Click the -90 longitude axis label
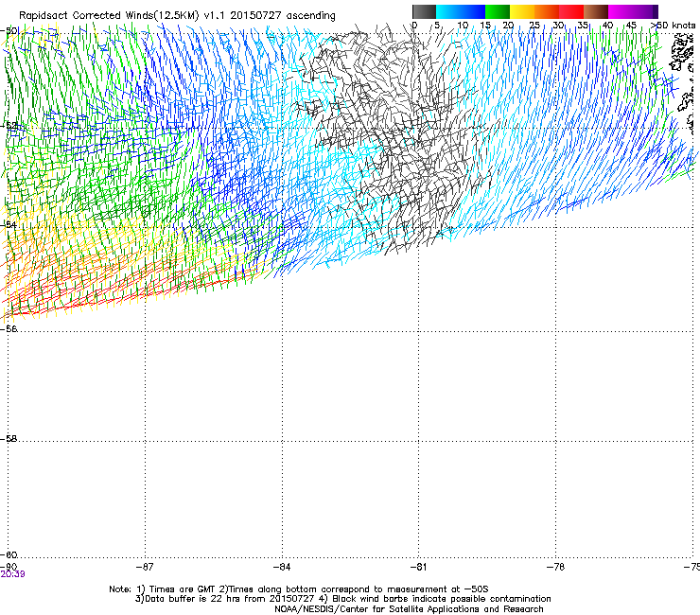 [9, 567]
